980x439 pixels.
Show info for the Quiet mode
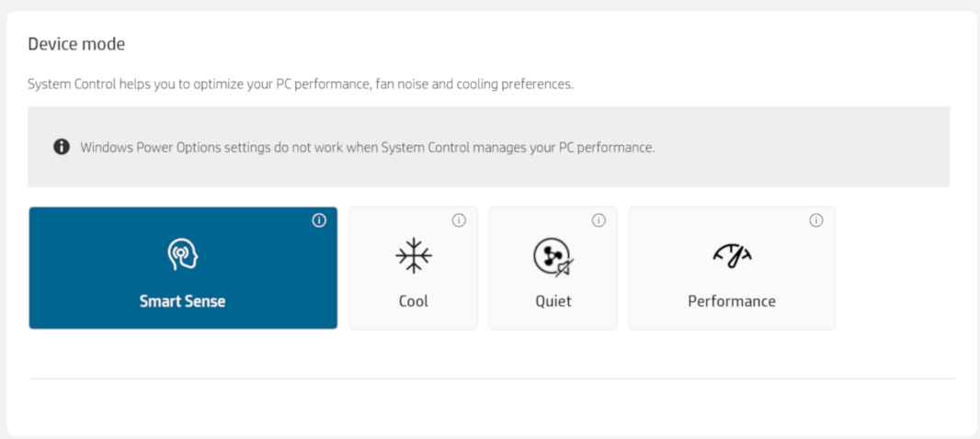click(598, 220)
